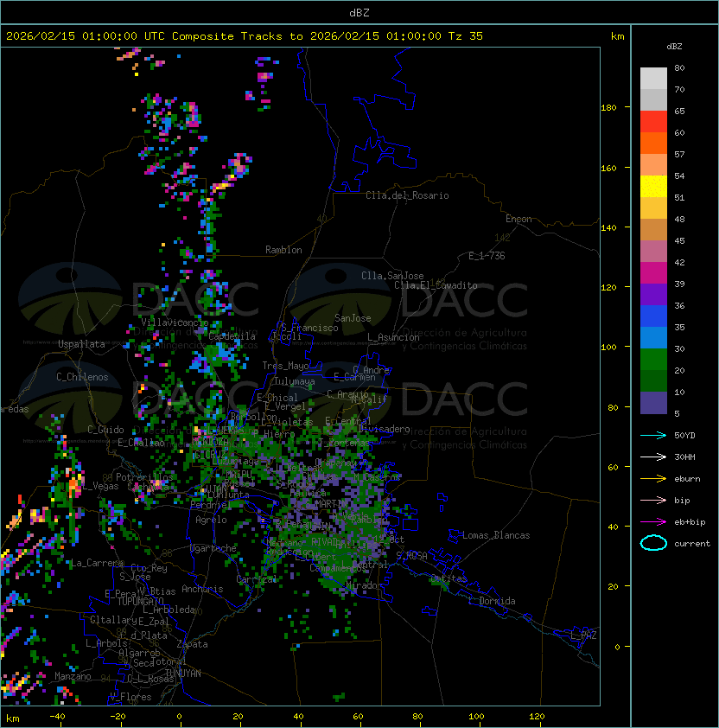The height and width of the screenshot is (728, 719).
Task: Click the '57' label on color scale
Action: [x=679, y=154]
